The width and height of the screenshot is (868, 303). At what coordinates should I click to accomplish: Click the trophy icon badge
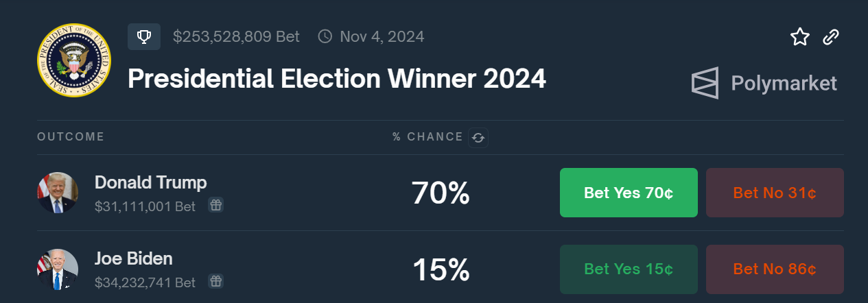click(x=144, y=36)
